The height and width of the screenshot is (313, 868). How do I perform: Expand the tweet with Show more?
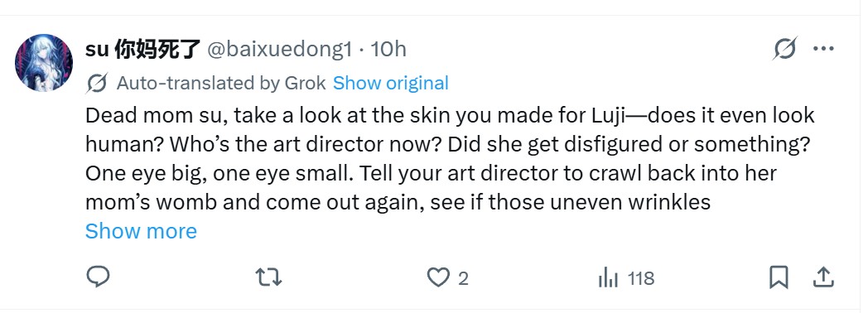tap(141, 230)
